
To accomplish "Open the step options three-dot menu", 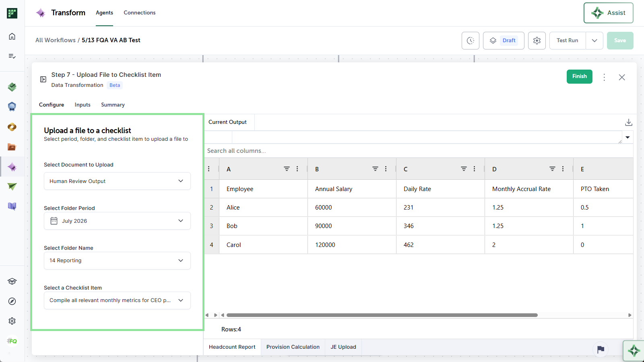I will click(x=604, y=77).
